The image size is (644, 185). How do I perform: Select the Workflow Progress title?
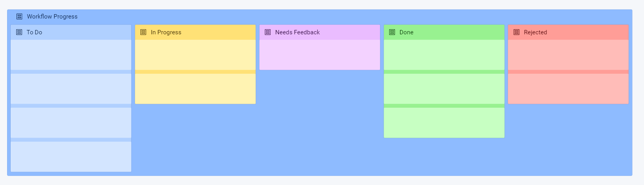tap(52, 17)
